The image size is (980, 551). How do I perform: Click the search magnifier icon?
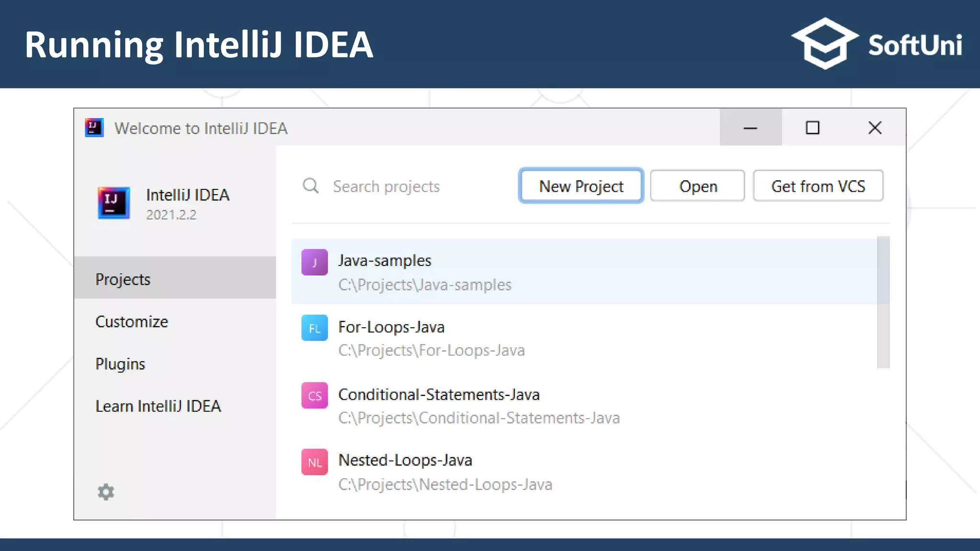coord(311,186)
